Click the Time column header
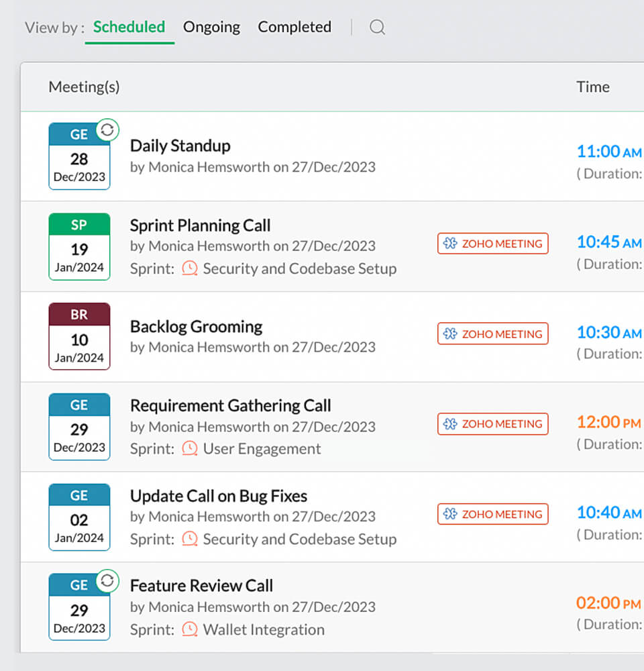This screenshot has width=644, height=671. 592,87
